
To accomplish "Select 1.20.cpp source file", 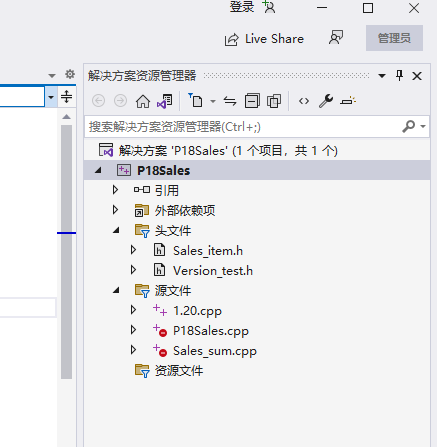I will coord(197,311).
